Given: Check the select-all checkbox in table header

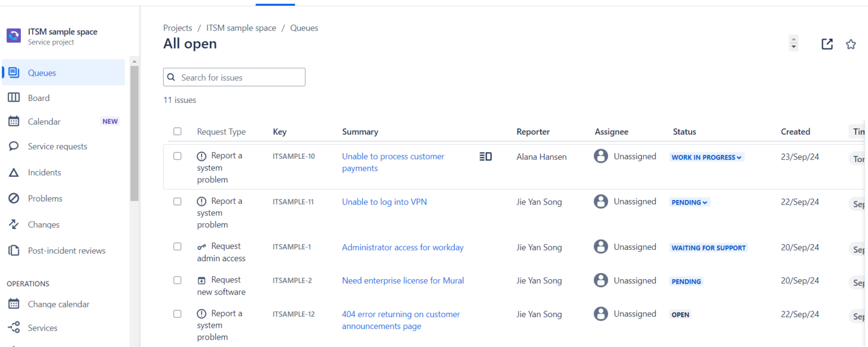Looking at the screenshot, I should 177,131.
